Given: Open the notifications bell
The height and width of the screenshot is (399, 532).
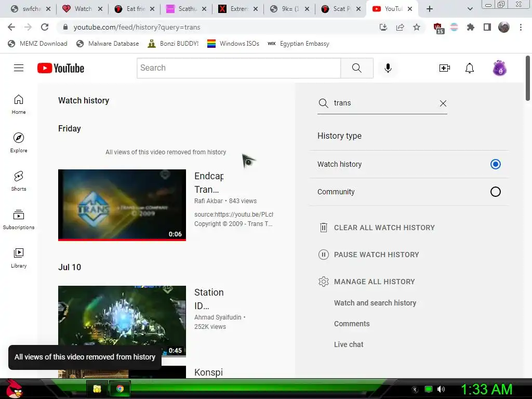Looking at the screenshot, I should [x=469, y=68].
